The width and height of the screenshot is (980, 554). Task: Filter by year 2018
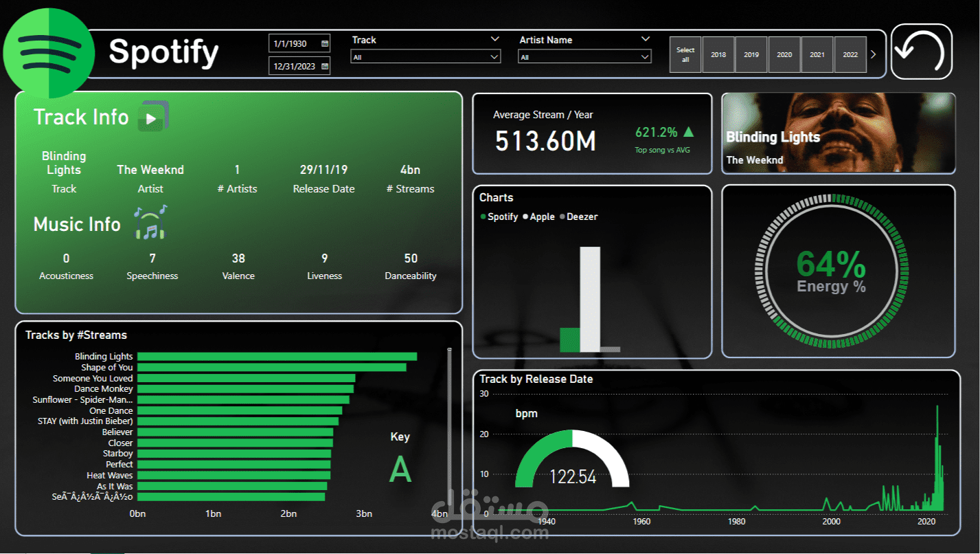(718, 54)
